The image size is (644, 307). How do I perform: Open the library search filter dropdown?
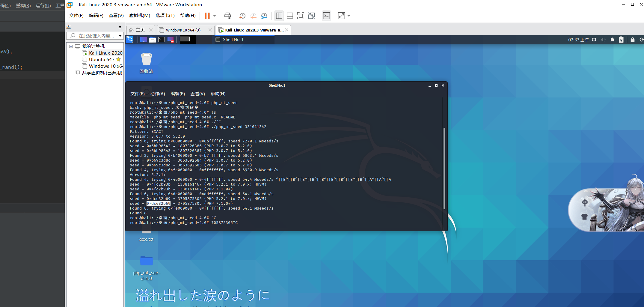(x=120, y=36)
